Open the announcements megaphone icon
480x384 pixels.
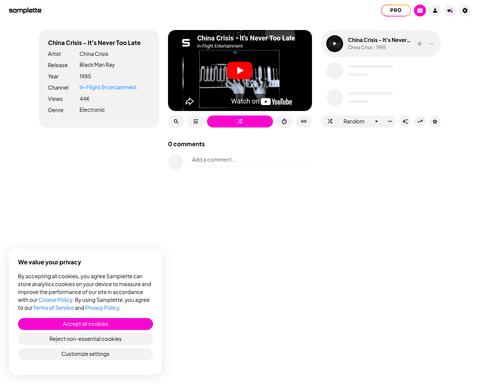click(450, 11)
